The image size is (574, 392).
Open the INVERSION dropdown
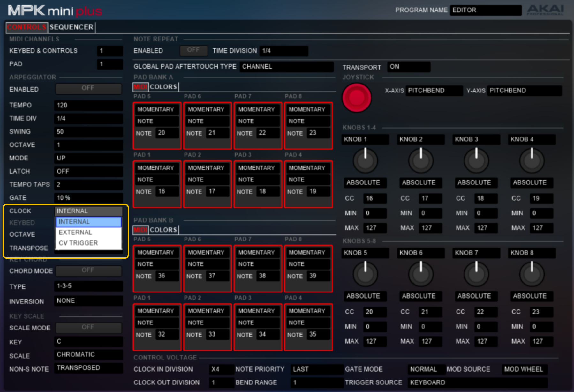[88, 301]
